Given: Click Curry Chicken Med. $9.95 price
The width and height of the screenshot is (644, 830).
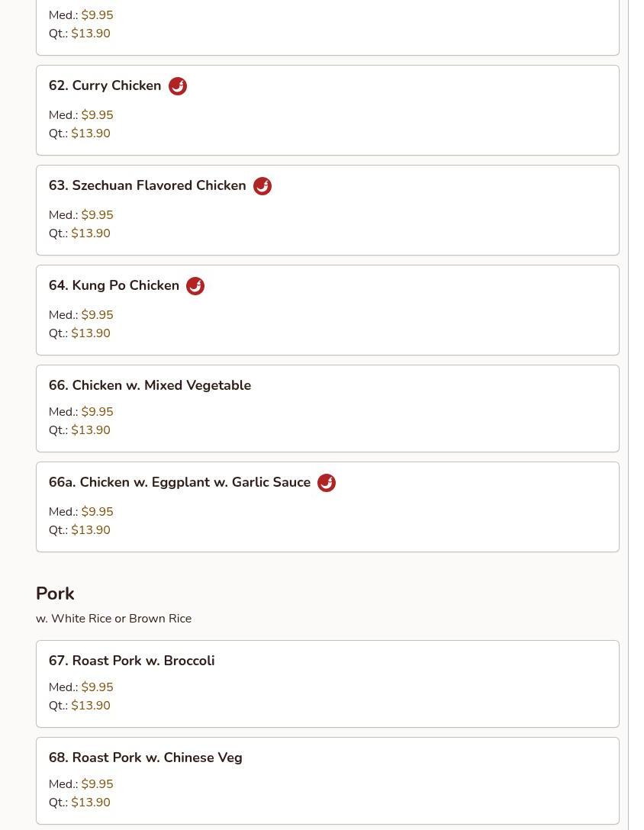Looking at the screenshot, I should coord(97,115).
